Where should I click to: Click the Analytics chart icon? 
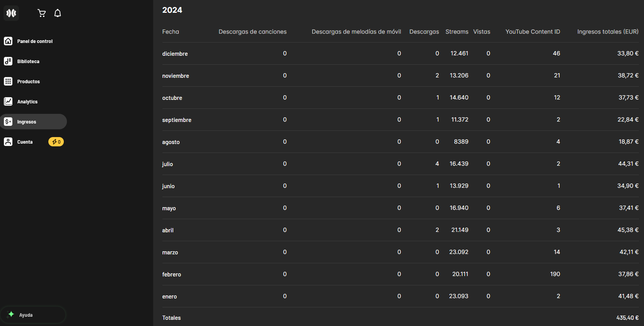click(x=8, y=101)
